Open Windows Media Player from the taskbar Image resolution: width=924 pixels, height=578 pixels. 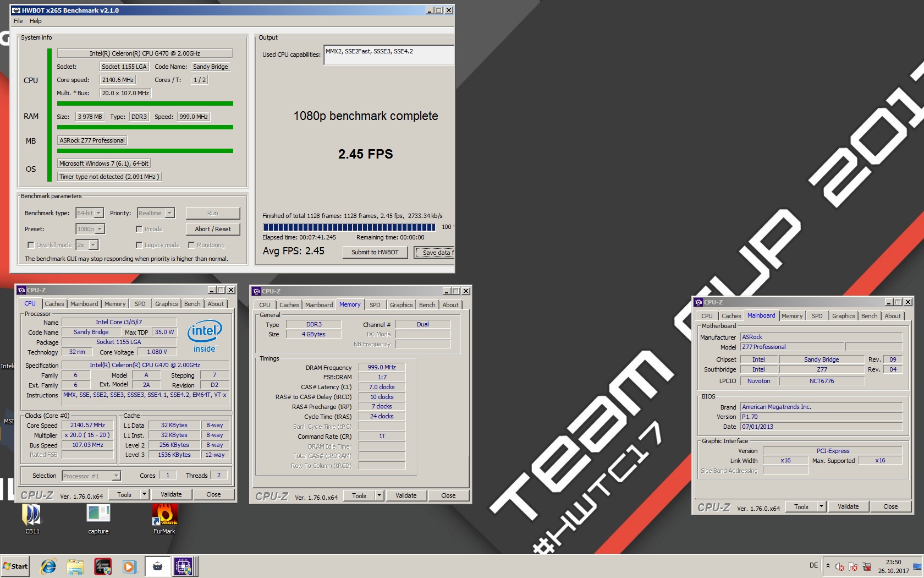[x=129, y=566]
